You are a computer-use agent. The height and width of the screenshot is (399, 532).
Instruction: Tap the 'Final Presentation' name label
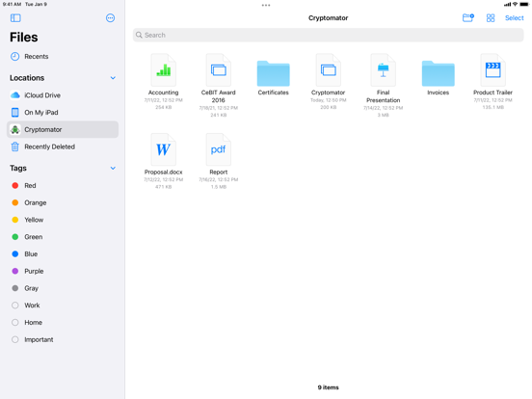click(383, 96)
